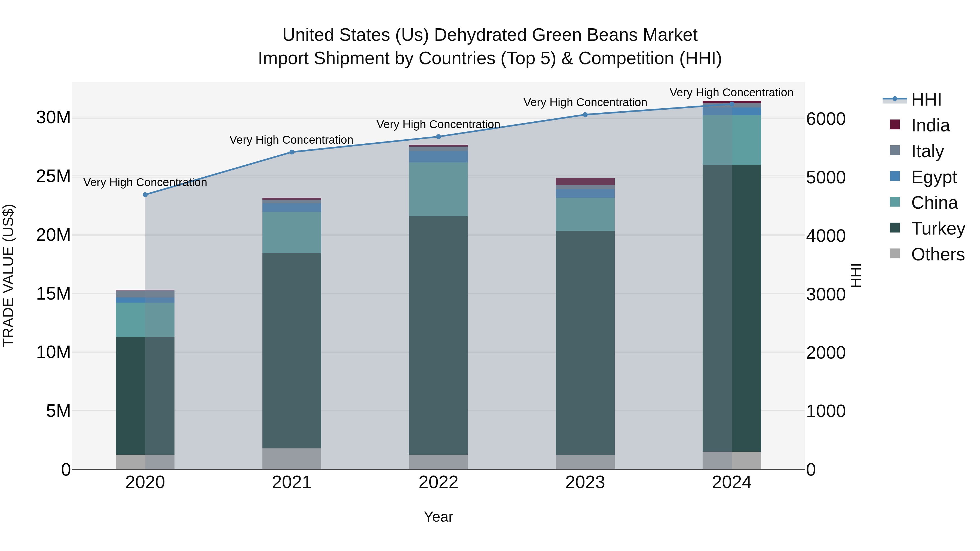Screen dimensions: 980x551
Task: Click the HHI data point for 2020
Action: pos(145,195)
